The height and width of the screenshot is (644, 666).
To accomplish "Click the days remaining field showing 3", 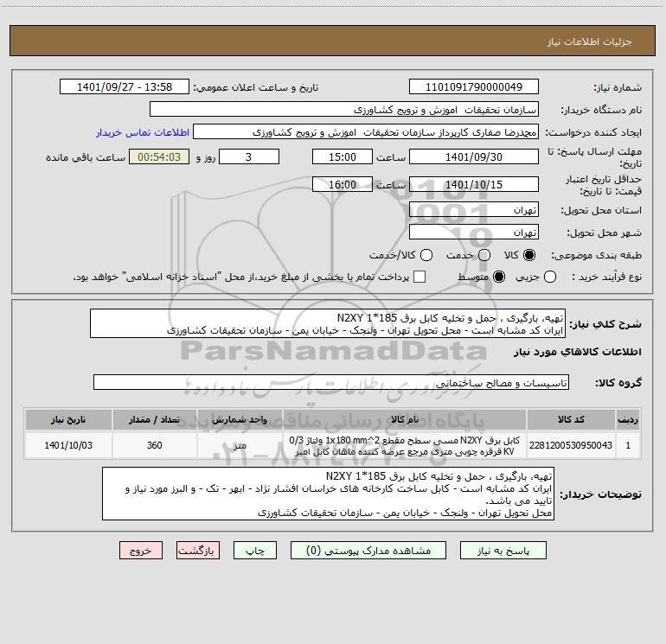I will pyautogui.click(x=249, y=156).
